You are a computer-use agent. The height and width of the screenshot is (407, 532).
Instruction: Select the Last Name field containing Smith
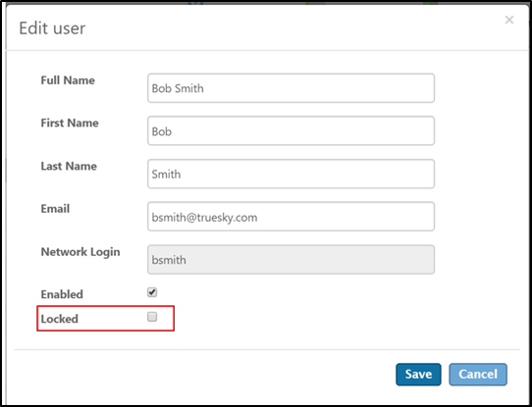(291, 174)
